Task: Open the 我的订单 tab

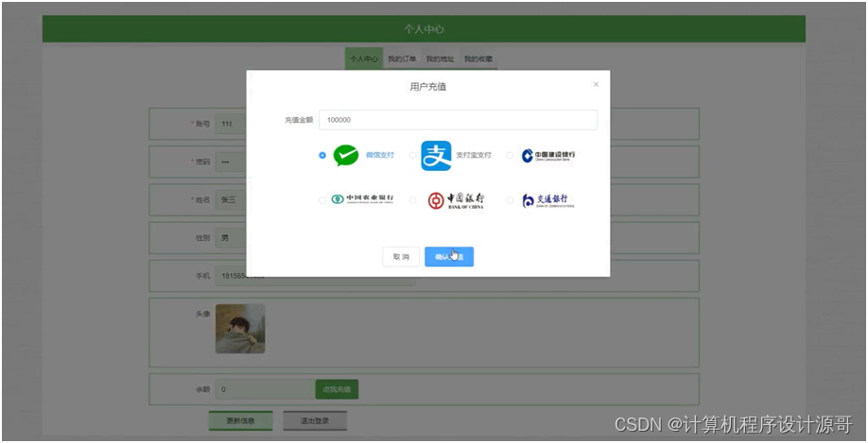Action: (x=402, y=59)
